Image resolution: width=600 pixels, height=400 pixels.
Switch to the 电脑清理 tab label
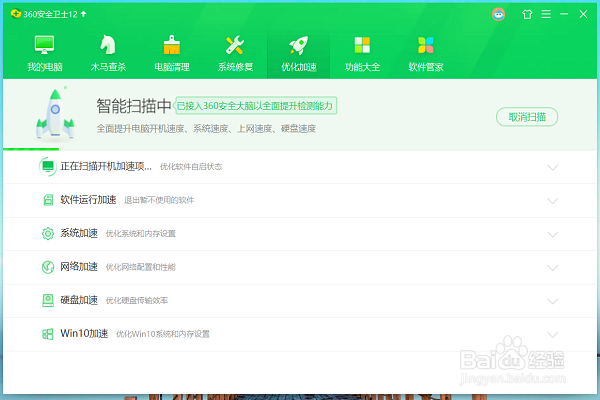[x=172, y=67]
